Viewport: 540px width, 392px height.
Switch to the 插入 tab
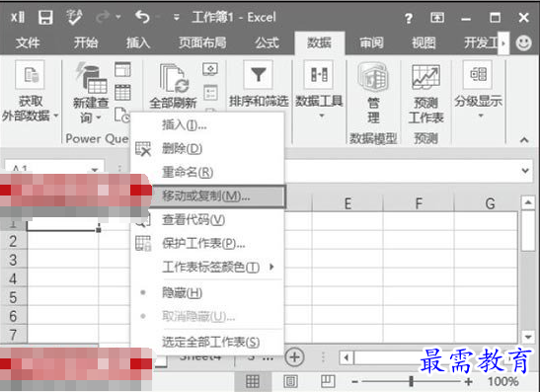(x=138, y=43)
